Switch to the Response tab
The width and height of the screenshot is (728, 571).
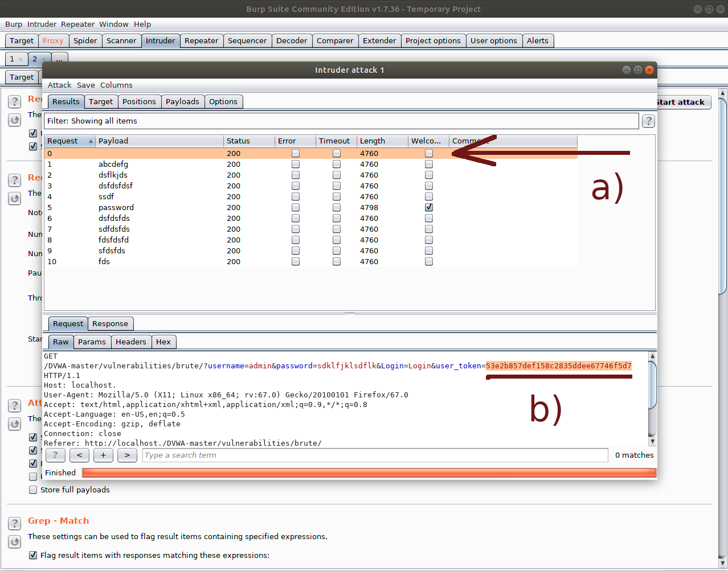click(110, 323)
